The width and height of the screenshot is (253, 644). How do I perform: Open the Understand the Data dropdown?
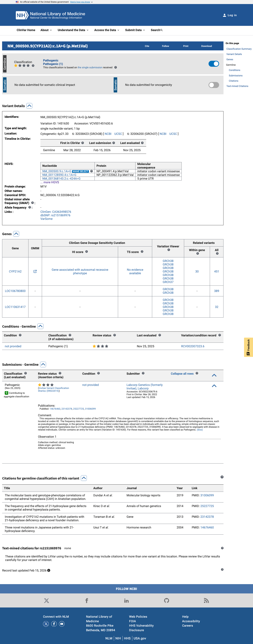click(73, 30)
